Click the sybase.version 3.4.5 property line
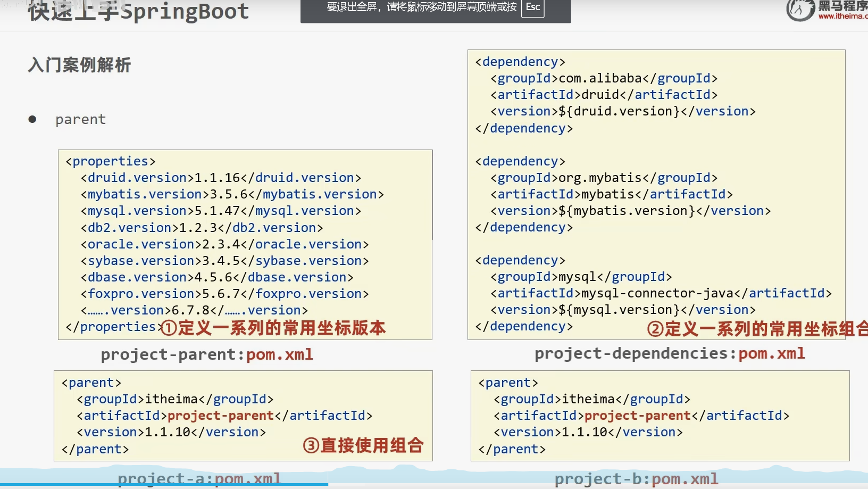Screen dimensions: 868x489 (224, 261)
